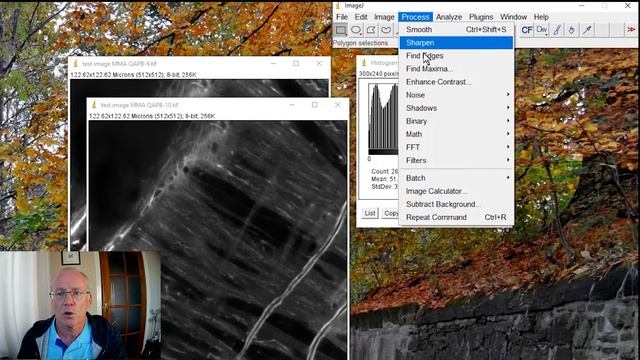Close the QAPB-10.tif image window
Screen dimensions: 640x360
[x=338, y=105]
